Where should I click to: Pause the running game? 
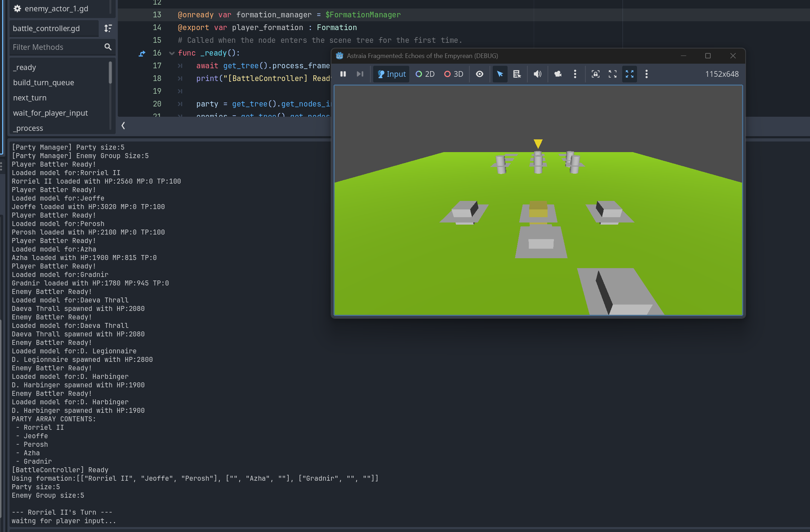coord(343,74)
